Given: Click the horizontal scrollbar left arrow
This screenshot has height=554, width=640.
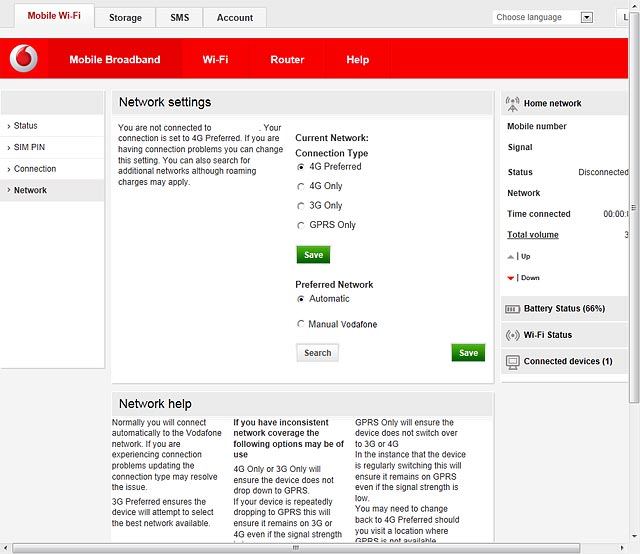Looking at the screenshot, I should [x=5, y=548].
